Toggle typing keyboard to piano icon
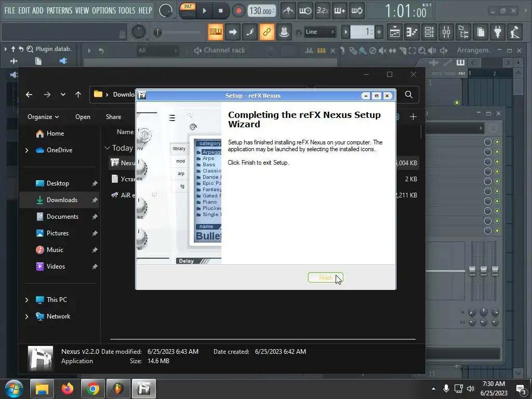The width and height of the screenshot is (532, 399). tap(216, 32)
